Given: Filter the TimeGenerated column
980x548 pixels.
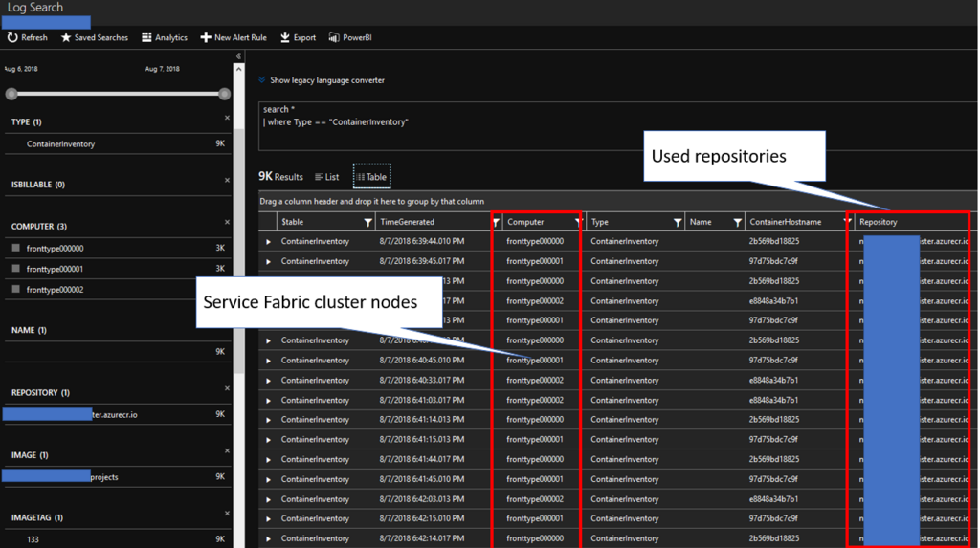Looking at the screenshot, I should coord(497,223).
